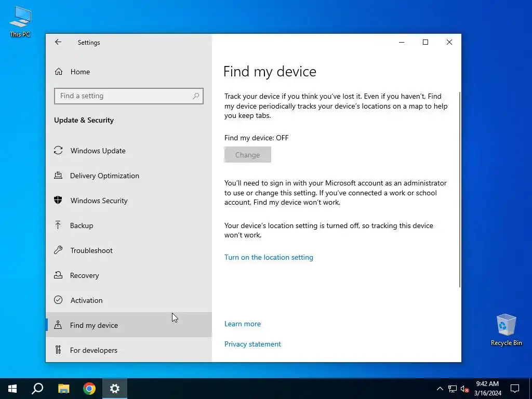The width and height of the screenshot is (532, 399).
Task: Open File Explorer from the taskbar
Action: [x=63, y=389]
